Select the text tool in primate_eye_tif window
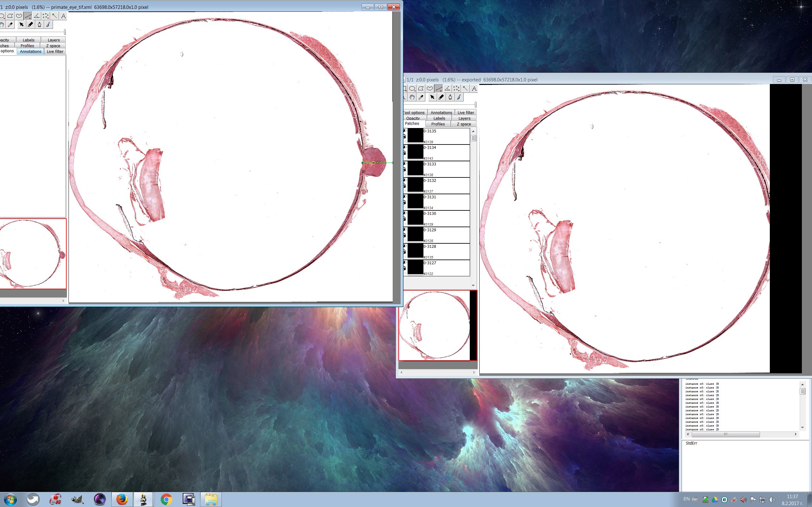This screenshot has width=812, height=507. (x=63, y=16)
